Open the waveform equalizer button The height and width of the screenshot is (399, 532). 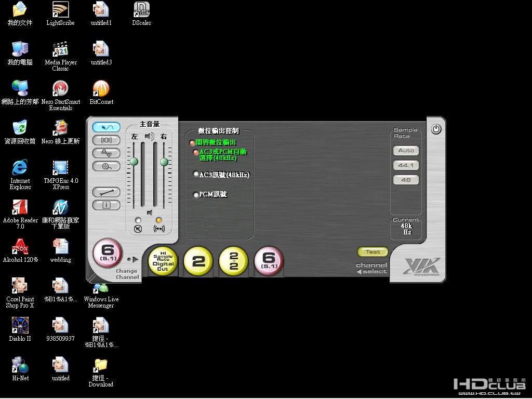pos(106,153)
